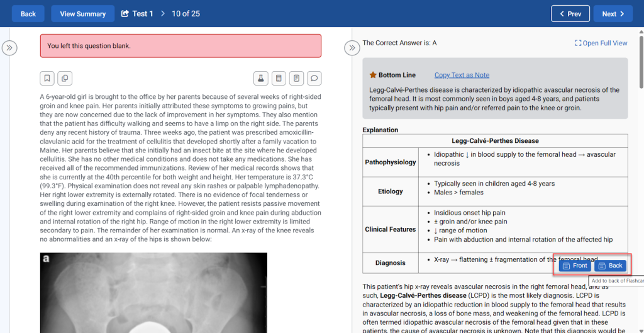Image resolution: width=644 pixels, height=333 pixels.
Task: Add selection to Front of flashcard
Action: [575, 266]
